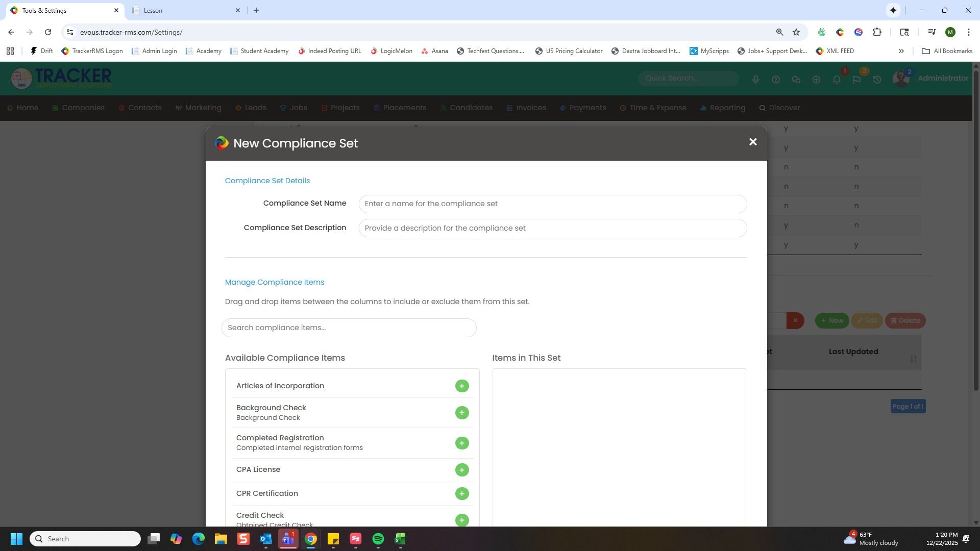Click the microphone voice search icon
Viewport: 980px width, 551px height.
click(x=755, y=80)
